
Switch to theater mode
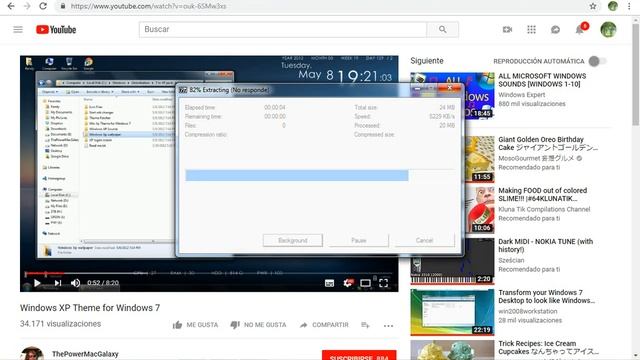pyautogui.click(x=365, y=283)
